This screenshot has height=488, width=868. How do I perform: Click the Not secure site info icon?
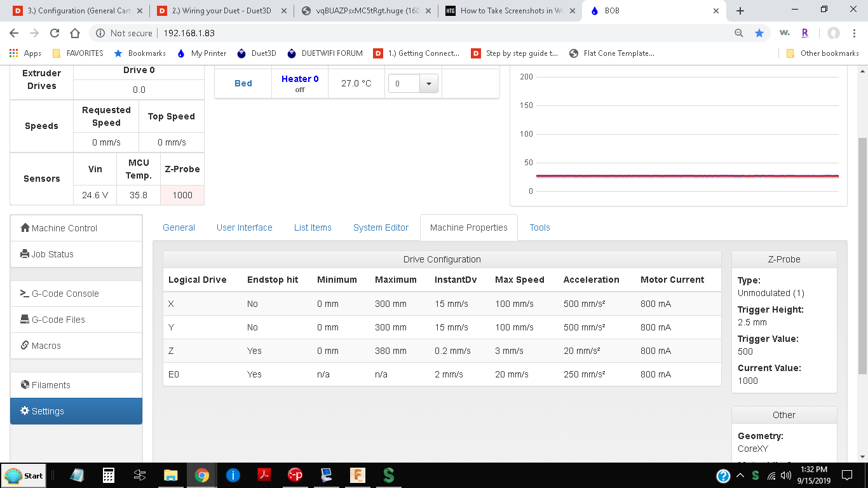100,33
